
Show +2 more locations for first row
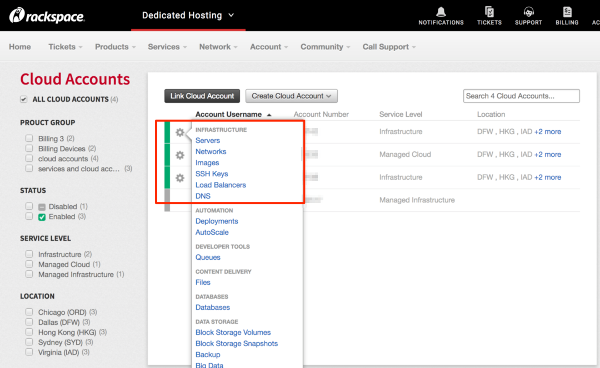click(x=548, y=132)
